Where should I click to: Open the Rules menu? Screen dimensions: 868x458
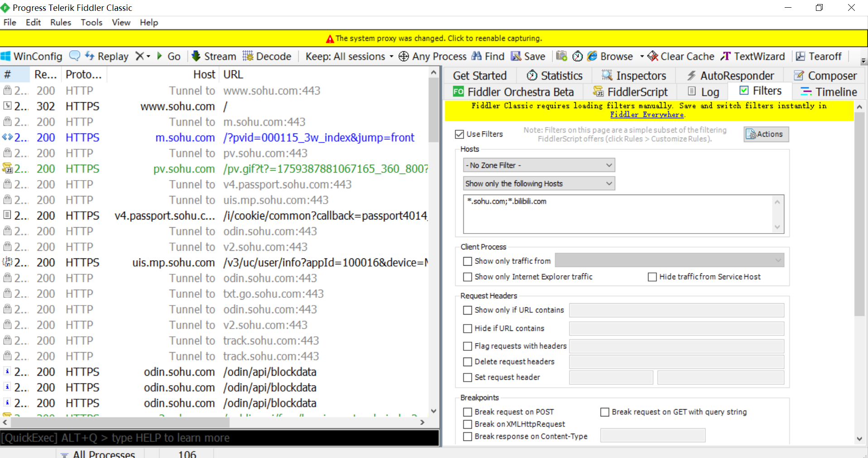click(x=61, y=22)
